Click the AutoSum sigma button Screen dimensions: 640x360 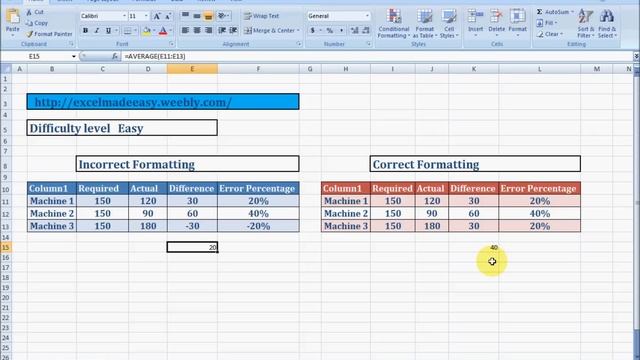tap(552, 12)
